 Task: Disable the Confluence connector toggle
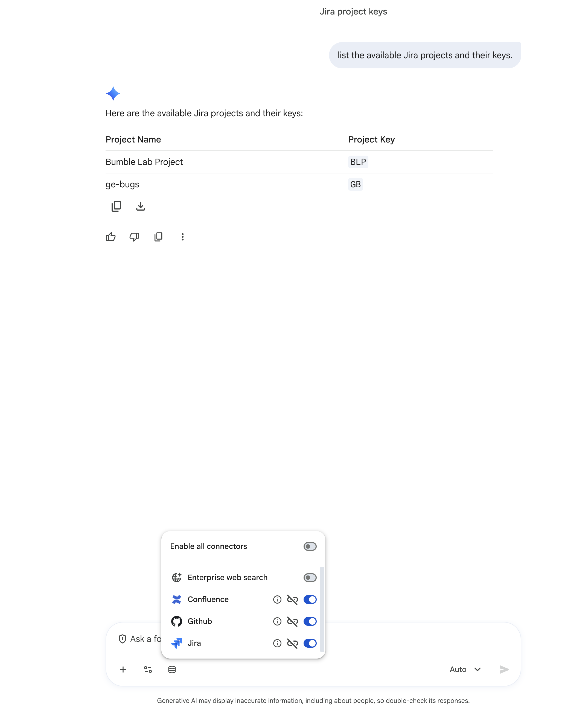(310, 600)
